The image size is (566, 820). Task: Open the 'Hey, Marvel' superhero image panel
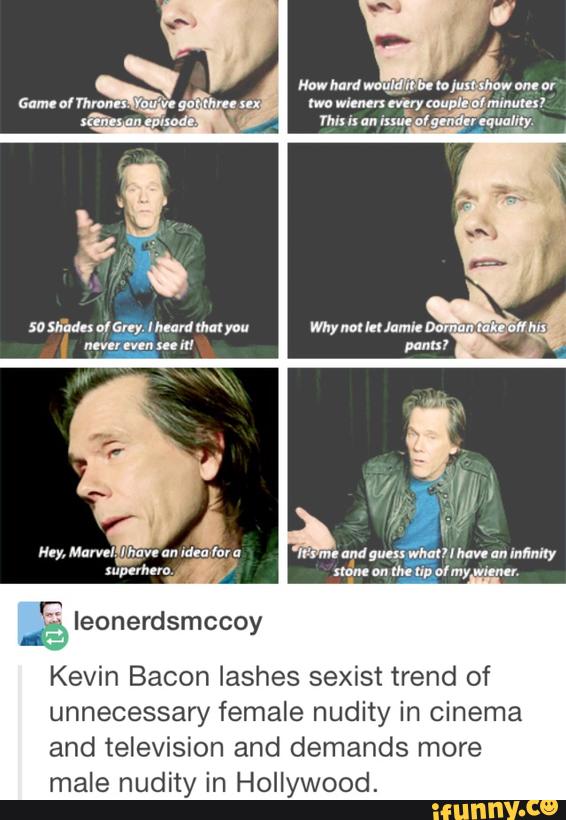pyautogui.click(x=139, y=475)
